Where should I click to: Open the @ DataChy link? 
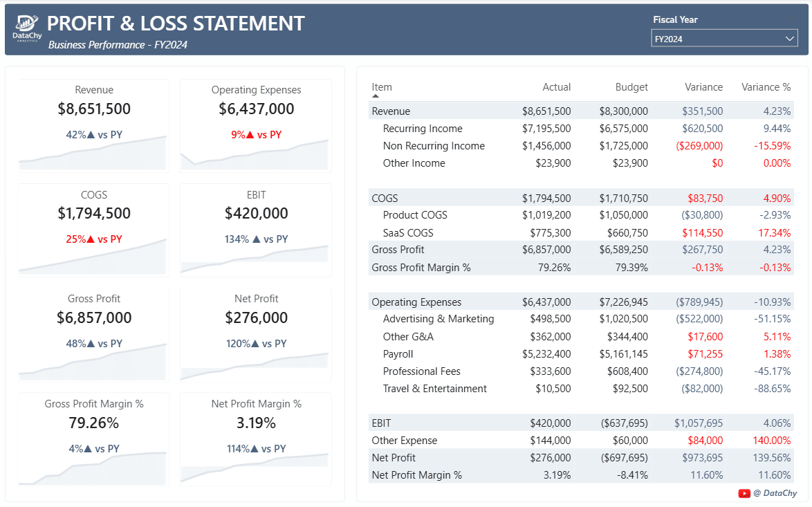[775, 493]
